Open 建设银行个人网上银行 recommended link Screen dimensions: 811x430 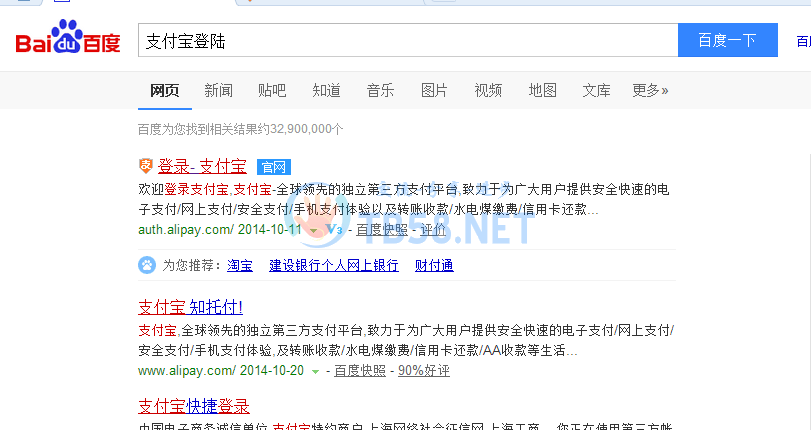pos(333,266)
